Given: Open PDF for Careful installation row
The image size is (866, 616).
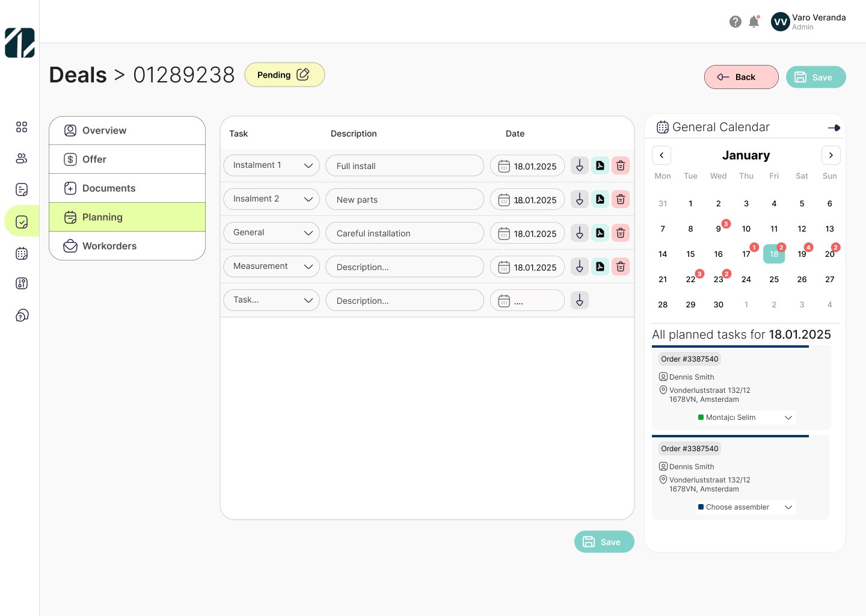Looking at the screenshot, I should point(600,233).
